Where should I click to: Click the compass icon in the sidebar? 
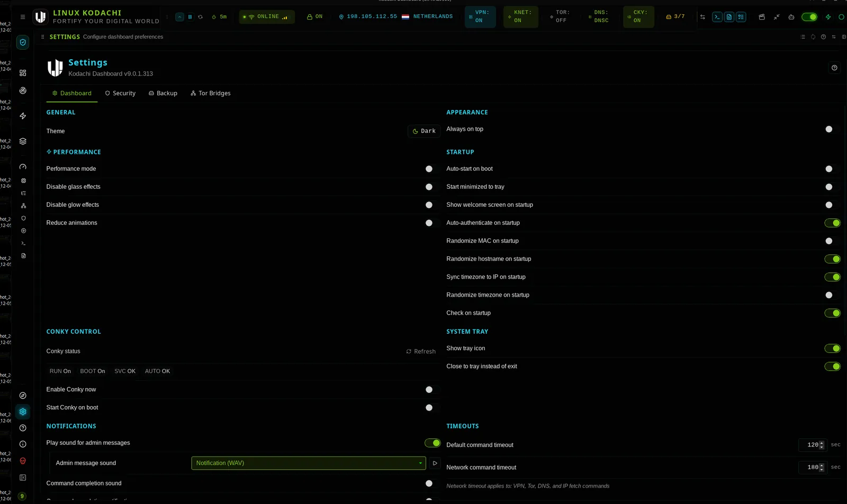(x=23, y=396)
